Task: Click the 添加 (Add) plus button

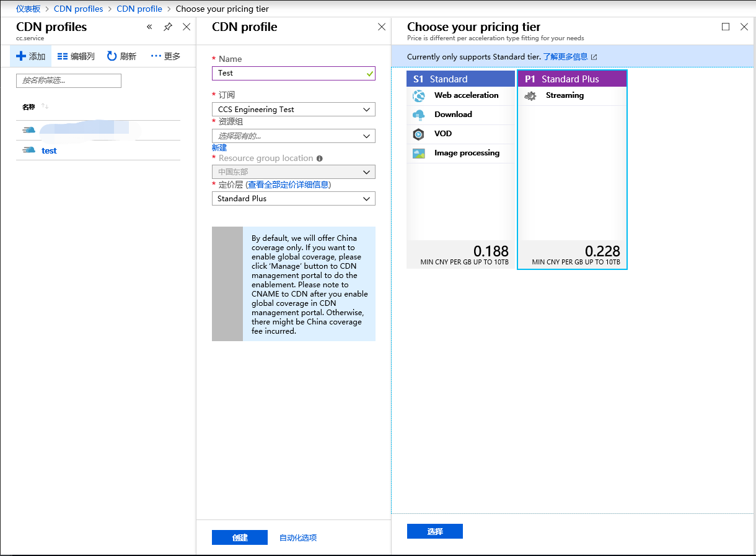Action: click(31, 56)
